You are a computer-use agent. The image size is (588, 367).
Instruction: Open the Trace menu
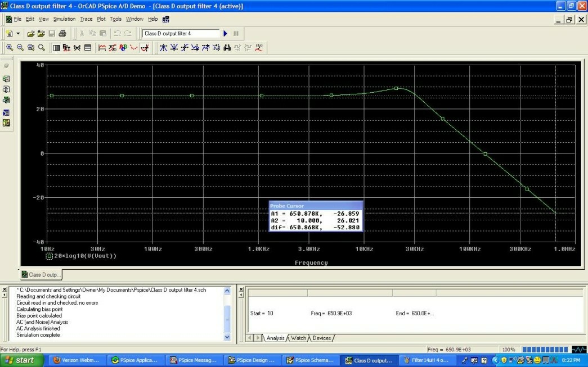(86, 19)
